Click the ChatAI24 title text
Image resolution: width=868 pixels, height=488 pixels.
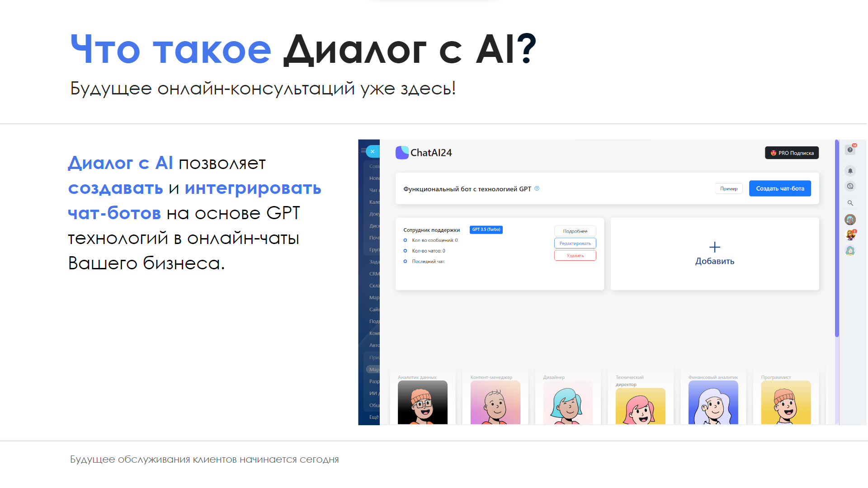[x=431, y=153]
